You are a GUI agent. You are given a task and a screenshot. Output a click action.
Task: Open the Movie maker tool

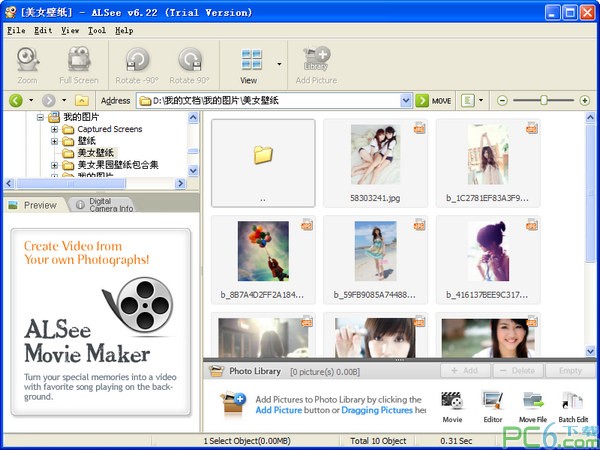point(452,406)
